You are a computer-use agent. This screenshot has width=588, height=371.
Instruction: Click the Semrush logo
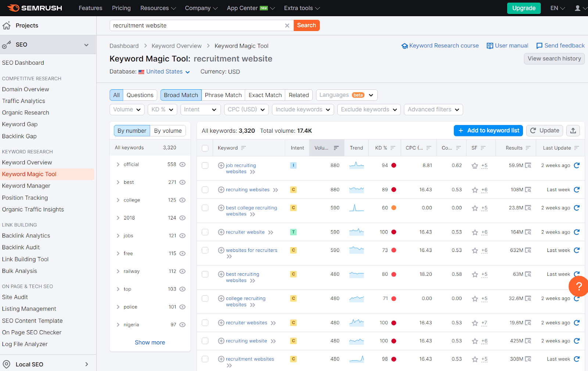35,8
